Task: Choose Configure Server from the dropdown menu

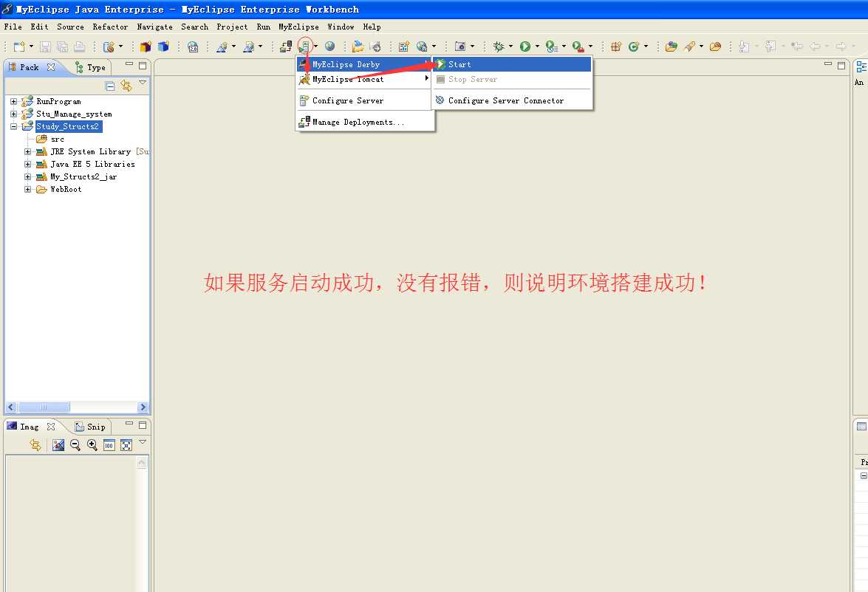Action: click(x=364, y=100)
